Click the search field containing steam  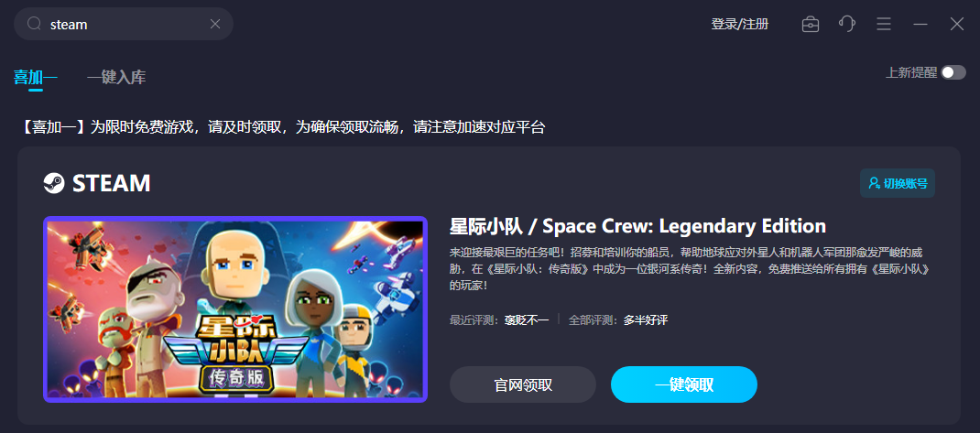124,24
